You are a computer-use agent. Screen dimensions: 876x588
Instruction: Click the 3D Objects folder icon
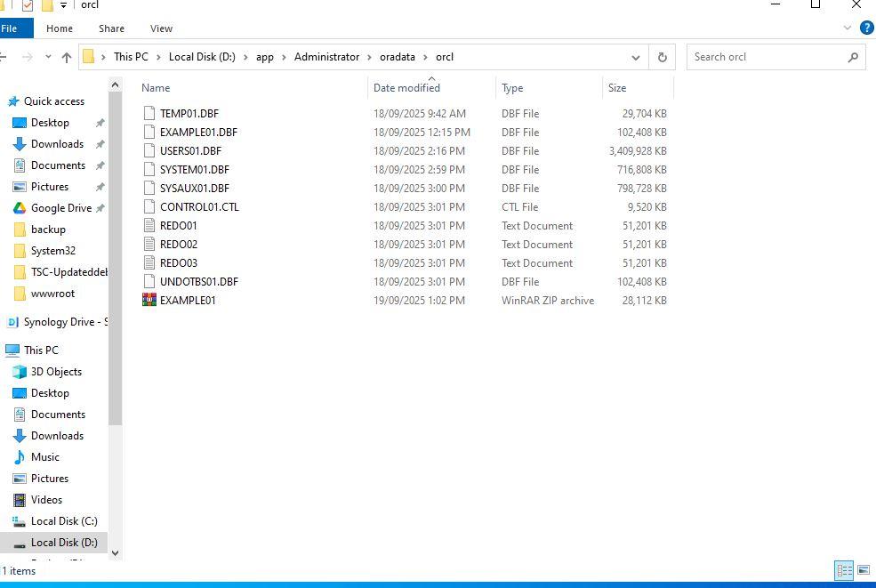coord(20,372)
